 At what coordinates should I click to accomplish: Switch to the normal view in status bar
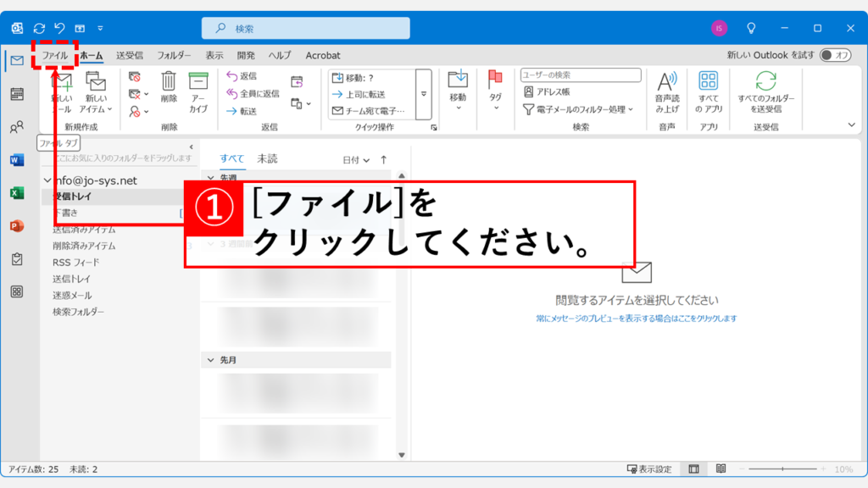point(693,469)
